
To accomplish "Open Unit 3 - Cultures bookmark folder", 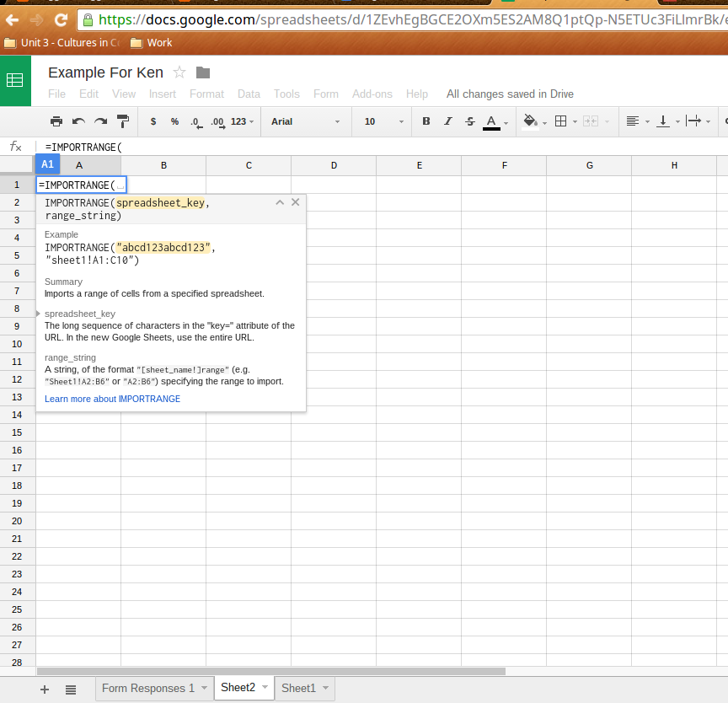I will [62, 43].
